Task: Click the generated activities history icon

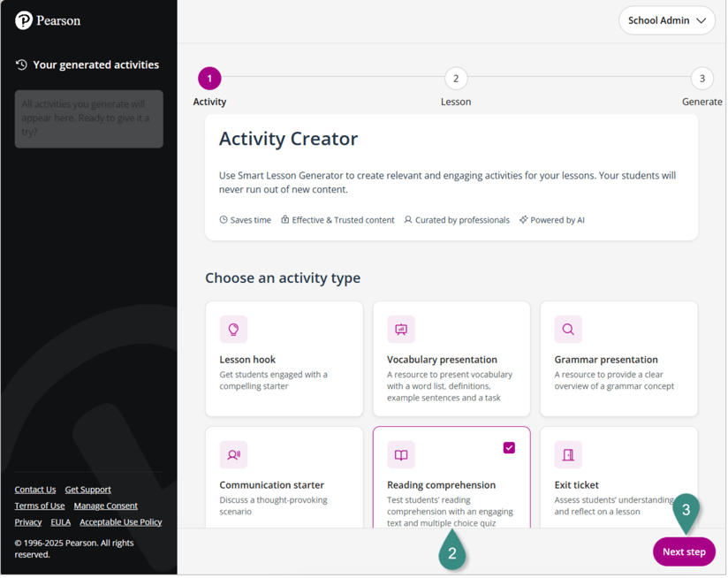Action: coord(22,65)
